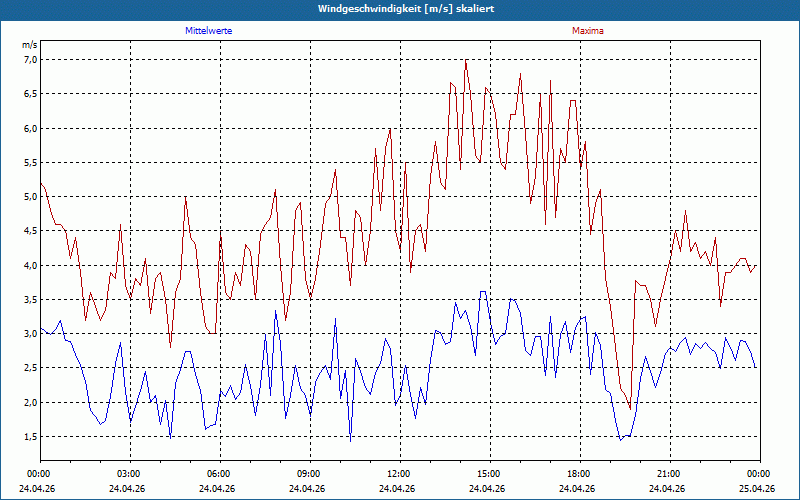
Task: Click the '7,0' y-axis value
Action: (x=31, y=60)
